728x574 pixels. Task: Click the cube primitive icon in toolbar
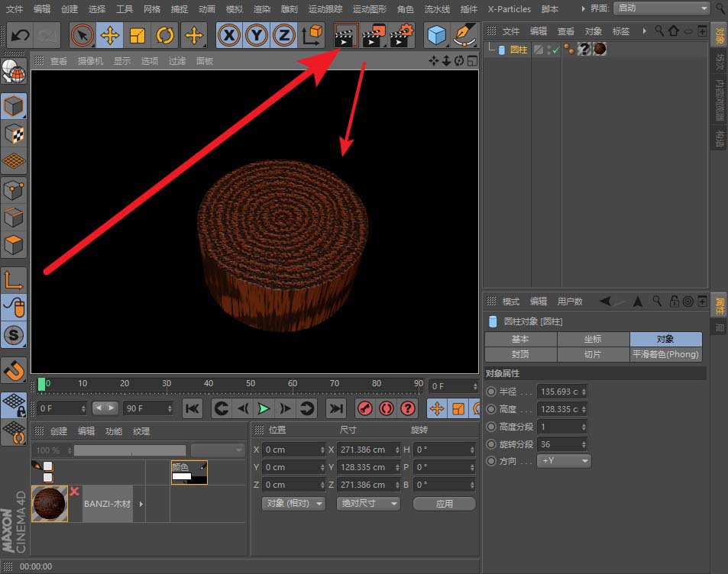tap(437, 35)
